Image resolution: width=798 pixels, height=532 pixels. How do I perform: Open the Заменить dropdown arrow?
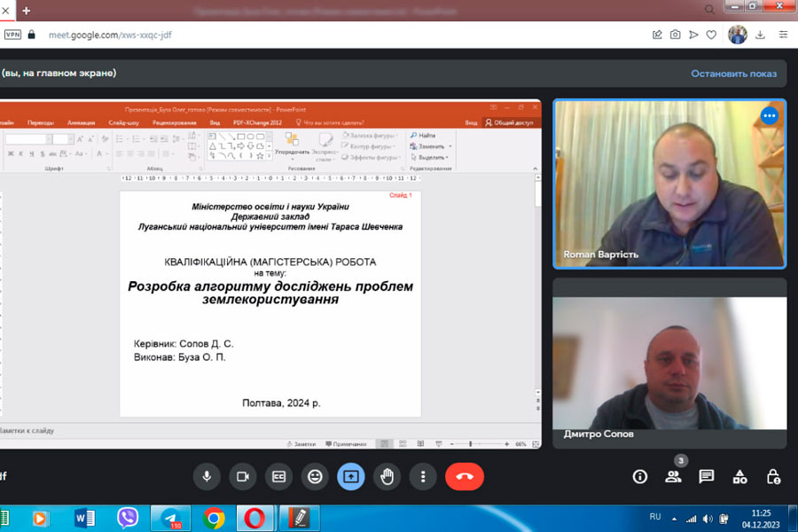tap(450, 146)
